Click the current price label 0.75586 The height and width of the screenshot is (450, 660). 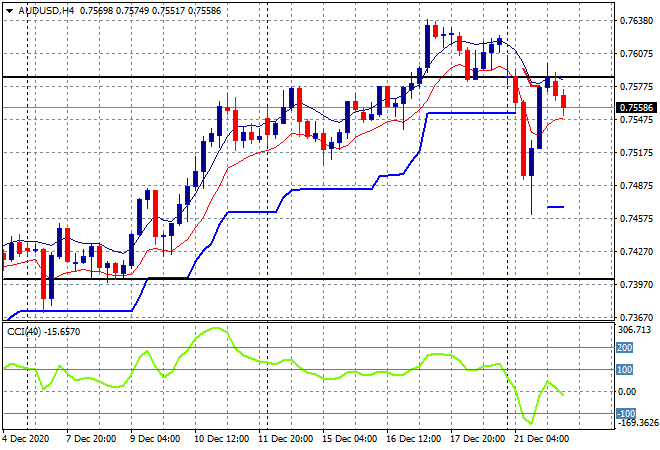[x=636, y=108]
